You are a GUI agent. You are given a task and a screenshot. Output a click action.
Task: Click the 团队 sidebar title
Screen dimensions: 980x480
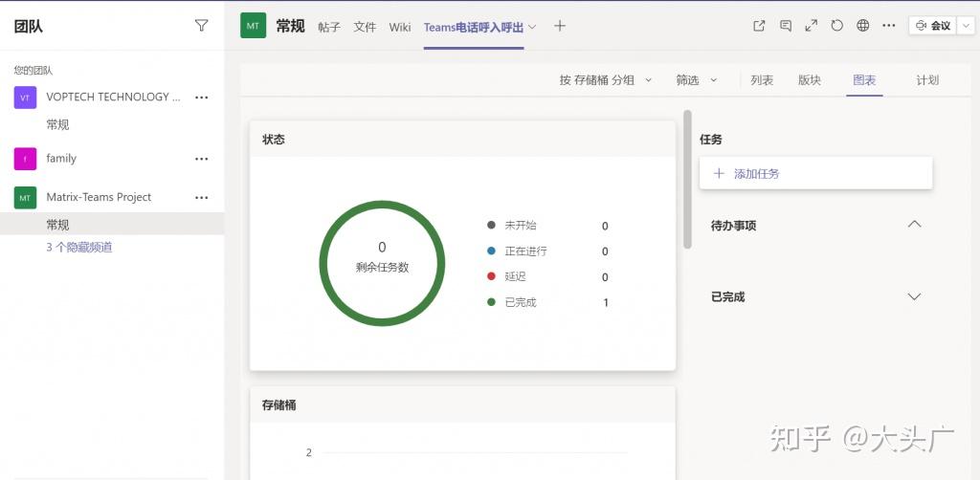click(28, 26)
